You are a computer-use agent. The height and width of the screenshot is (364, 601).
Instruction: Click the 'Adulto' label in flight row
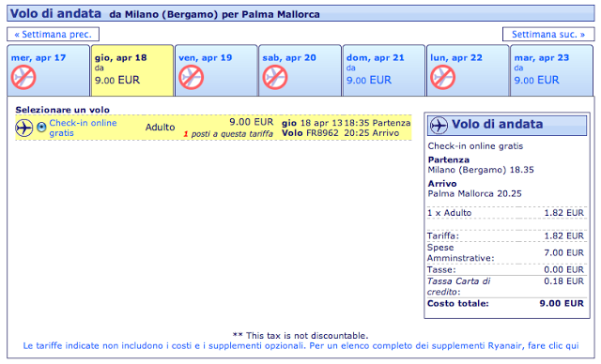tap(161, 128)
